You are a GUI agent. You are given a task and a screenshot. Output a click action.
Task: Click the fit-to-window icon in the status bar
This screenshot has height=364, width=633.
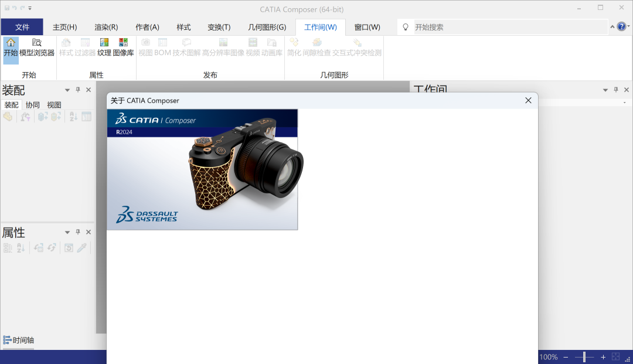click(x=615, y=356)
